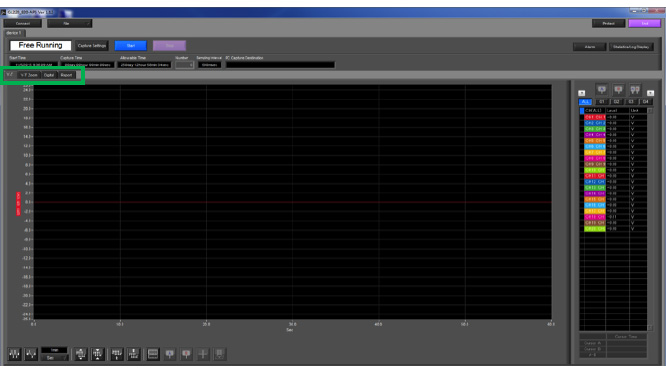666x375 pixels.
Task: Click the split display icon in bottom toolbar
Action: (153, 353)
